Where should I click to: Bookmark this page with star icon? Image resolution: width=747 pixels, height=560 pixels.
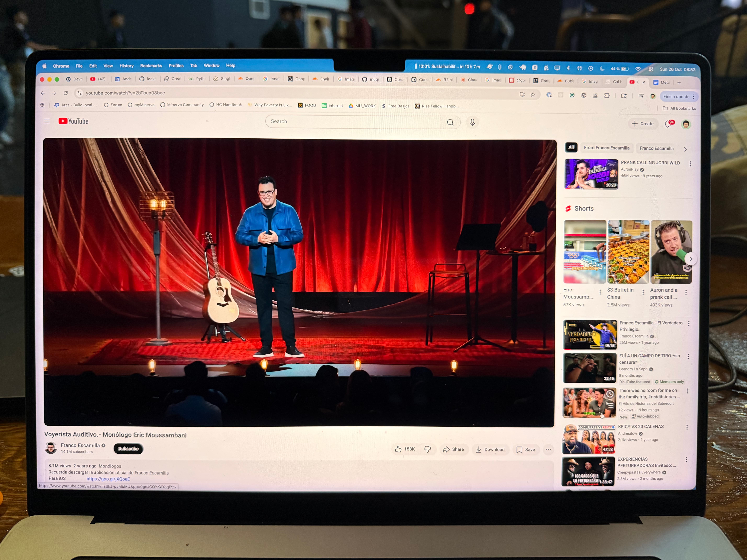[x=533, y=95]
